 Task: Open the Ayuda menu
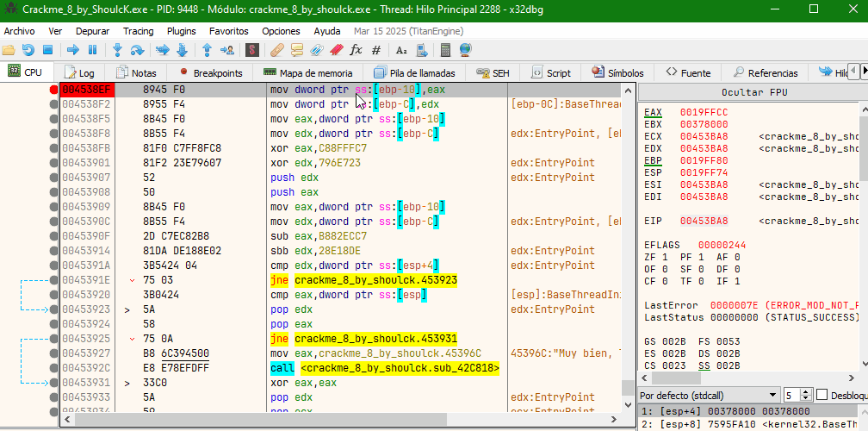(x=327, y=31)
